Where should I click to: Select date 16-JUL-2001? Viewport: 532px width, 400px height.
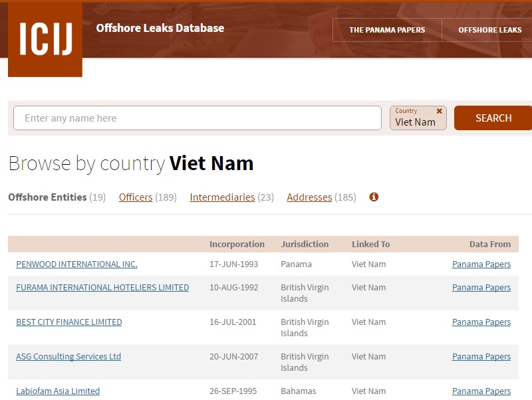233,322
